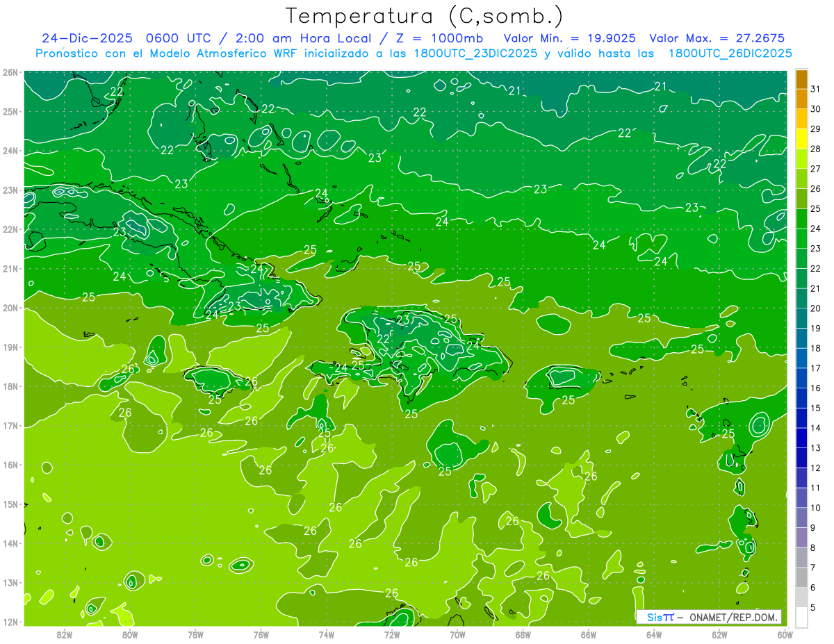Click the colorbar label "16"
This screenshot has width=834, height=644.
coord(815,388)
